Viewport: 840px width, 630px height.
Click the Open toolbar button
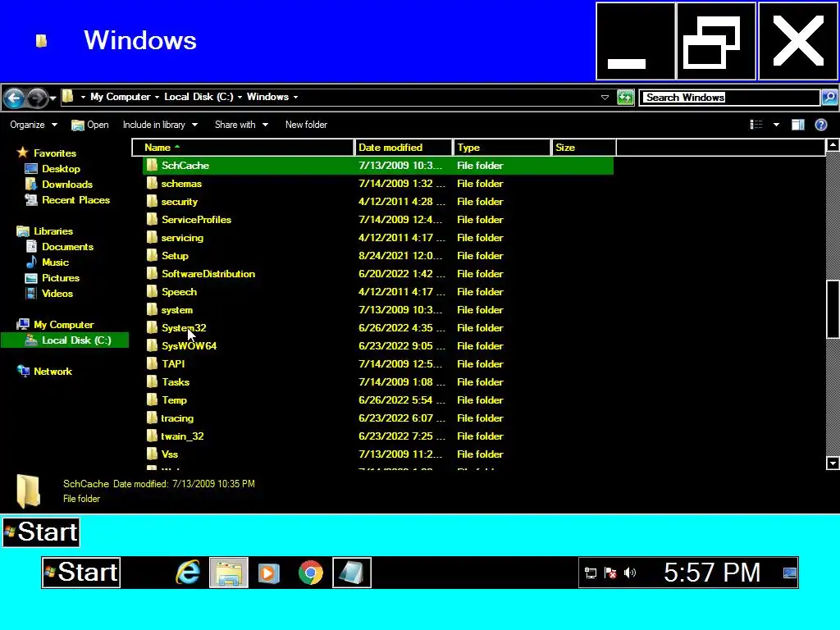(90, 125)
